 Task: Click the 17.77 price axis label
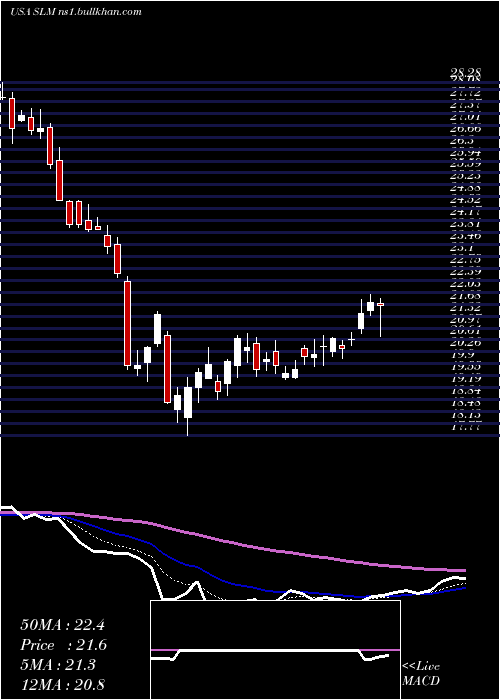tap(465, 428)
